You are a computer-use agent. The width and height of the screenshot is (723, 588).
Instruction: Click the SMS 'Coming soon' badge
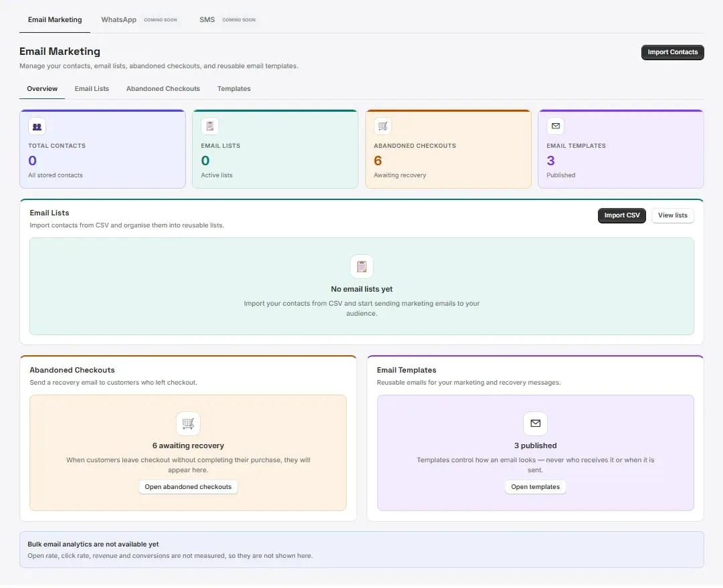[239, 20]
